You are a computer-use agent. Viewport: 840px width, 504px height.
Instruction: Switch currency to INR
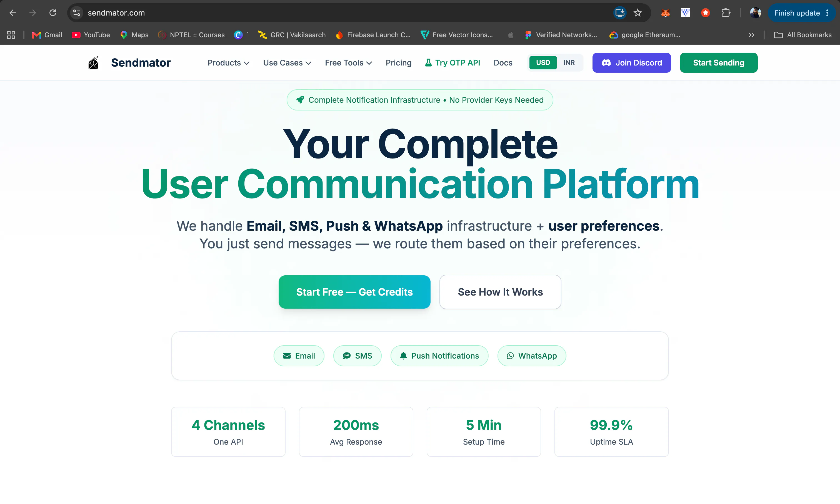(x=569, y=62)
